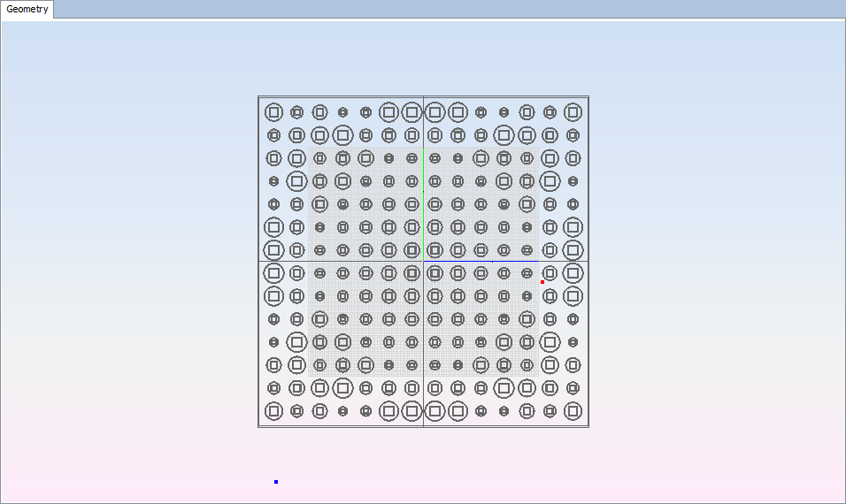Pick the bottom-right corner ring of the plate

coord(573,411)
